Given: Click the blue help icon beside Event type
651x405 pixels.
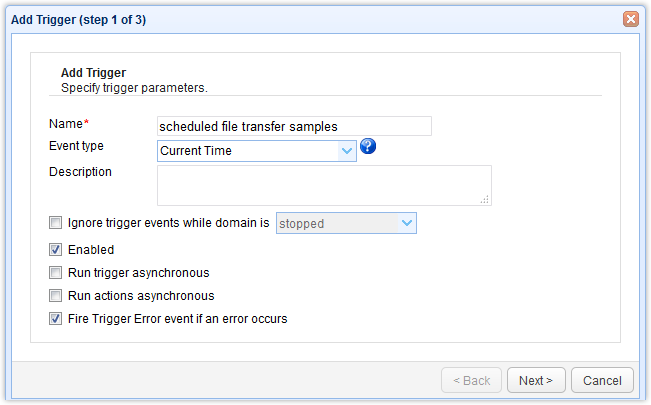Looking at the screenshot, I should click(x=368, y=147).
